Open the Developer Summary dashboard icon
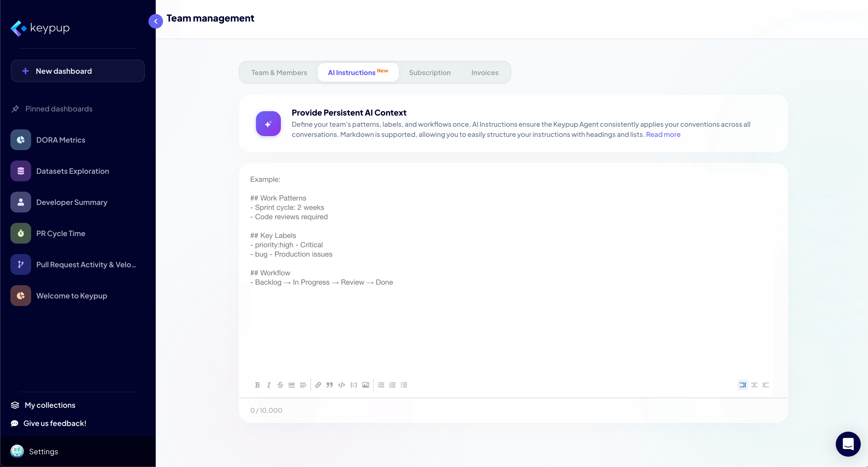868x467 pixels. point(21,202)
